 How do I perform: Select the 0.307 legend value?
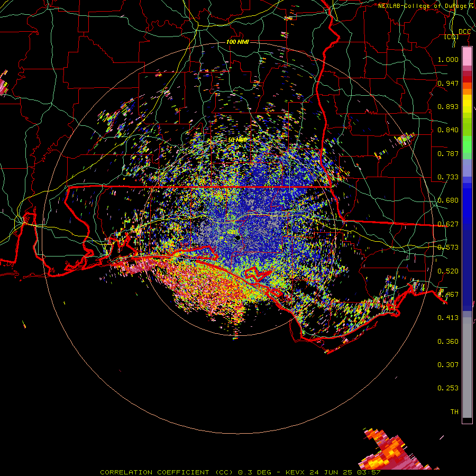[448, 365]
